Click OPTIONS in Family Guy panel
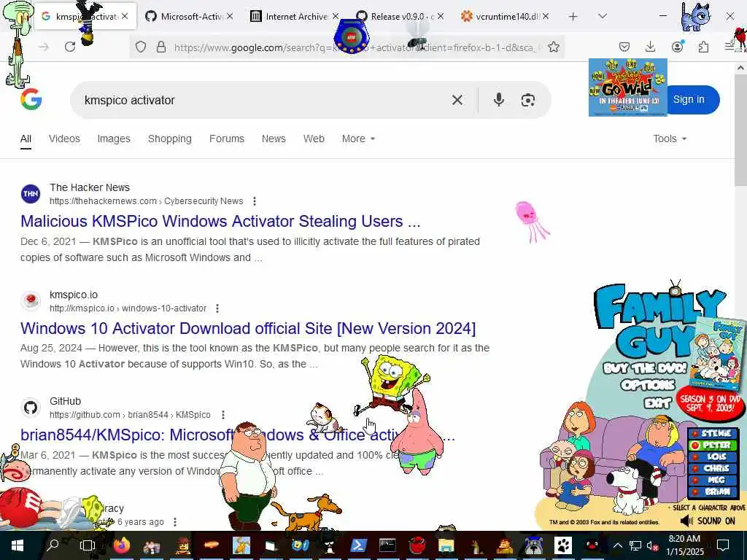The image size is (747, 560). click(x=648, y=385)
